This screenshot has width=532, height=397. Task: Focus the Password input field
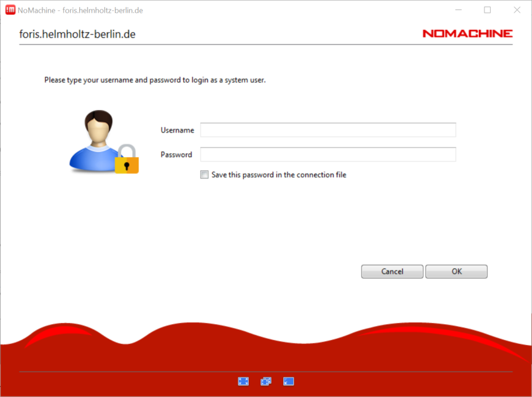coord(328,154)
